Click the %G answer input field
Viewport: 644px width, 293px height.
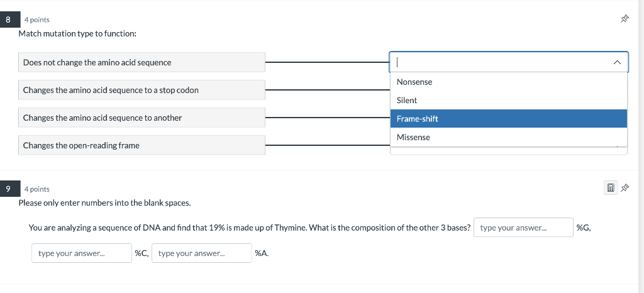click(x=523, y=228)
